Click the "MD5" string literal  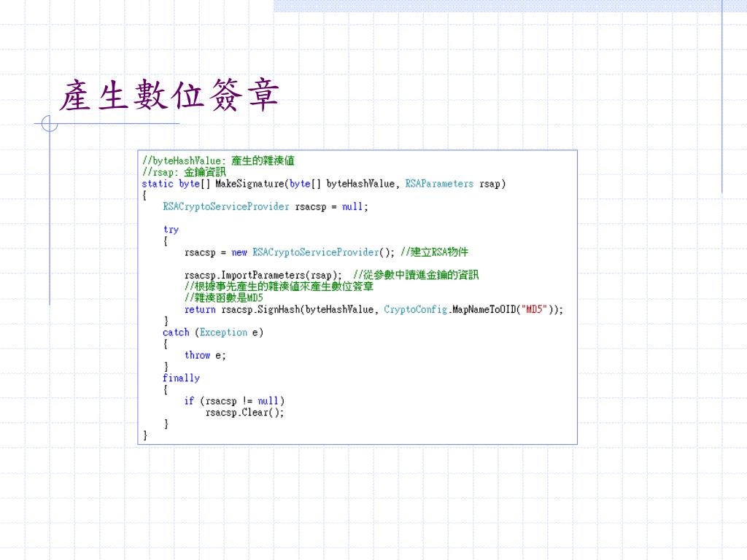click(534, 309)
